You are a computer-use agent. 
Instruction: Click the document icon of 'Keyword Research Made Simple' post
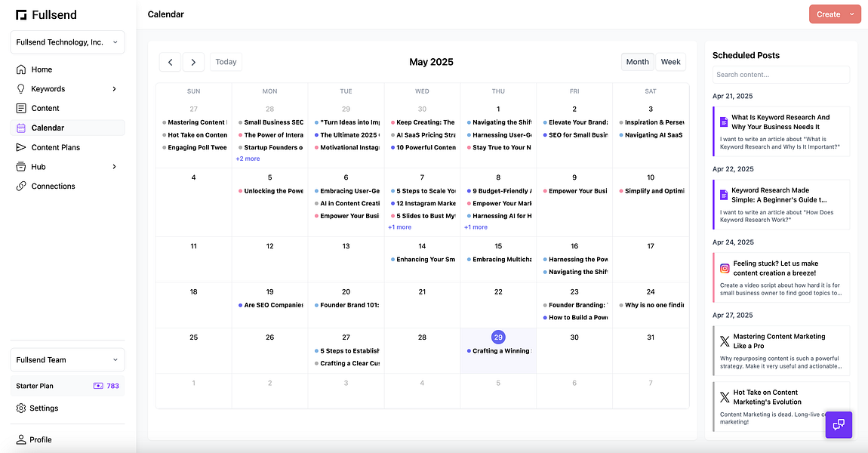[724, 195]
